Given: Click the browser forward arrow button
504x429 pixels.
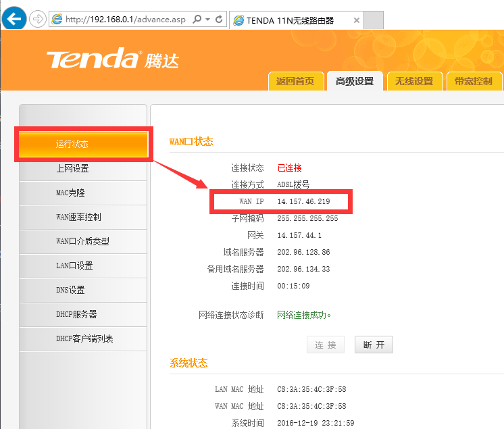Looking at the screenshot, I should [38, 19].
